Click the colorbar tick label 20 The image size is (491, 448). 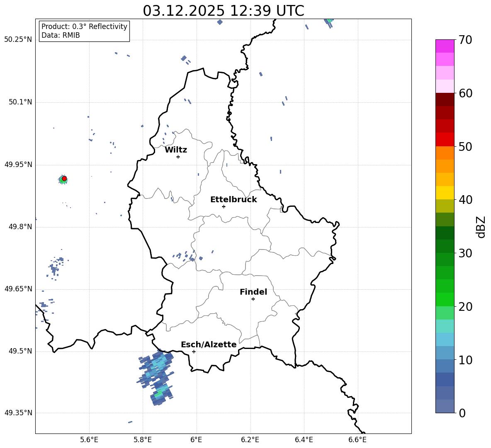465,307
